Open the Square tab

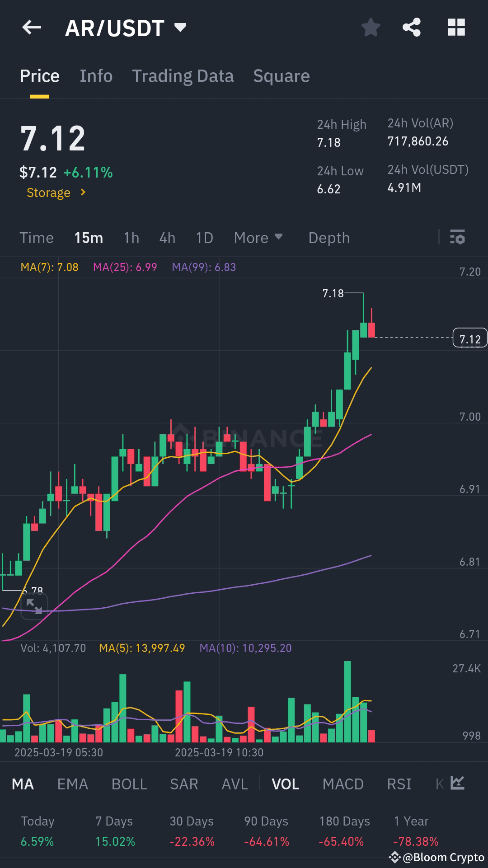point(282,76)
